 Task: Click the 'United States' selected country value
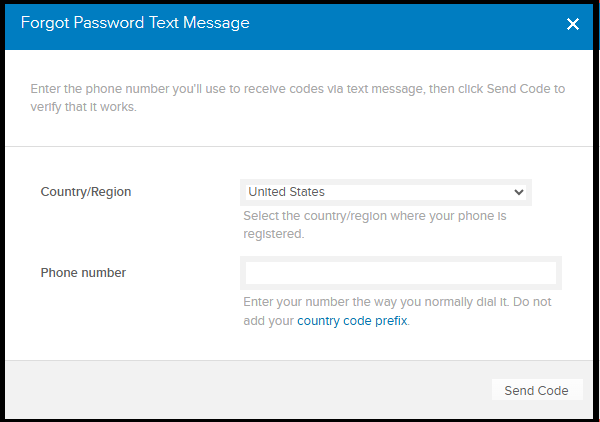point(287,192)
